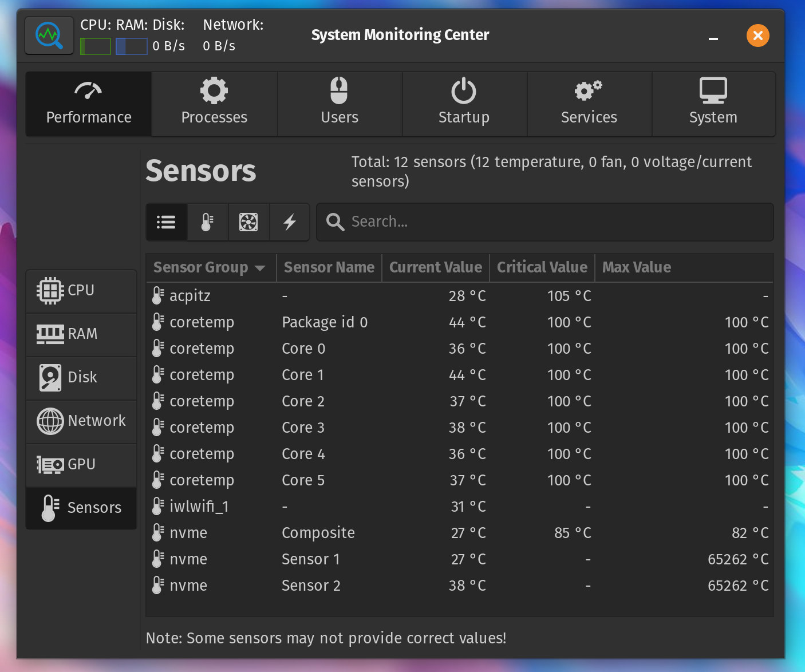Open the Disk performance page
This screenshot has height=672, width=805.
81,378
